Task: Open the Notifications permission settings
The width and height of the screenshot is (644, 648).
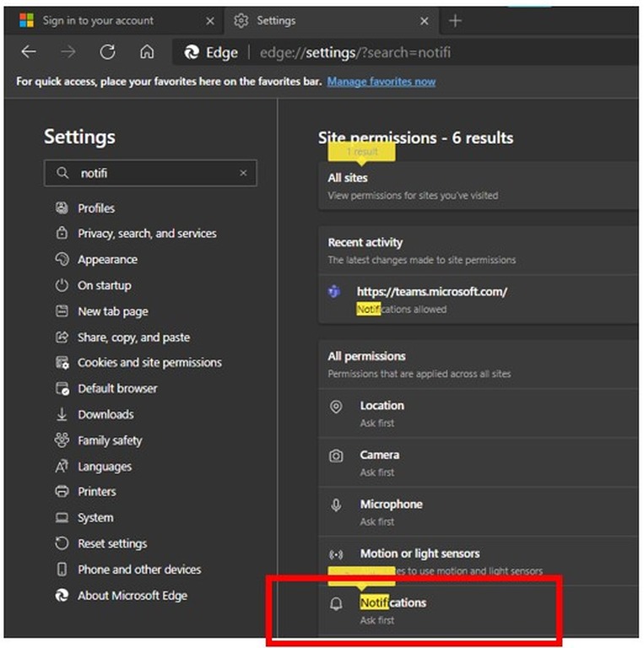Action: click(479, 611)
